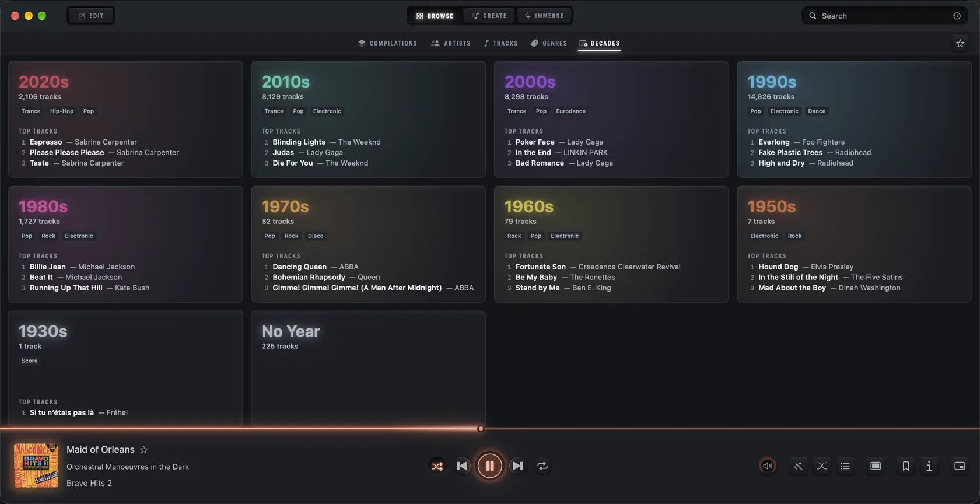Select Hip-Hop genre tag in 2020s
This screenshot has width=980, height=504.
pos(62,111)
